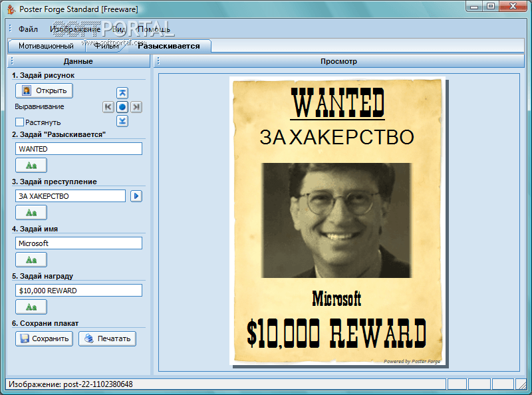This screenshot has width=532, height=395.
Task: Click the Открыть image button
Action: click(x=44, y=90)
